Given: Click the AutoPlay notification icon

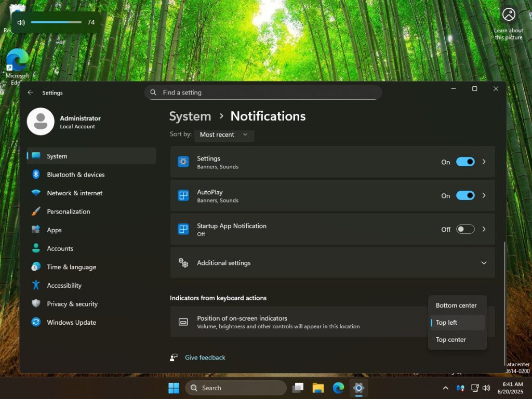Looking at the screenshot, I should [x=183, y=195].
